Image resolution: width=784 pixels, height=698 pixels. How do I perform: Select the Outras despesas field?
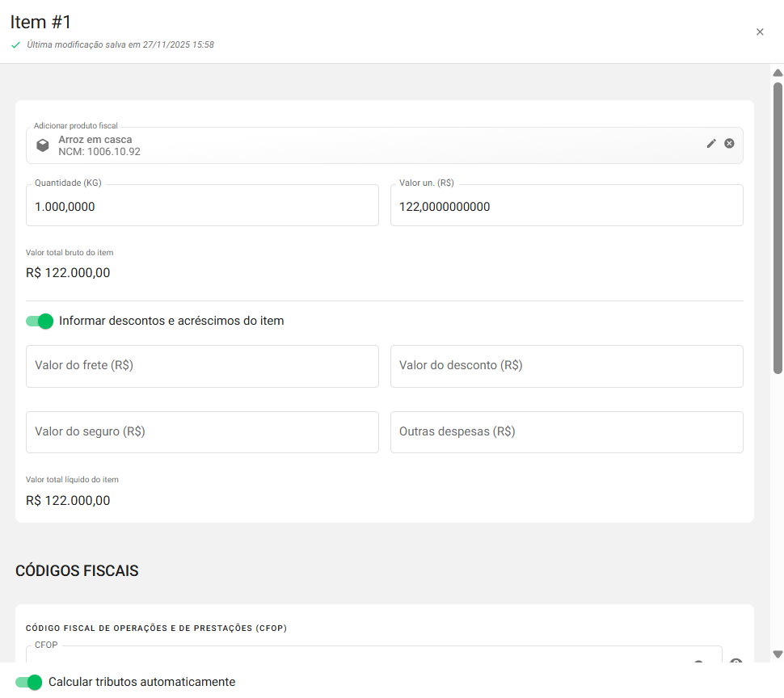click(x=566, y=432)
